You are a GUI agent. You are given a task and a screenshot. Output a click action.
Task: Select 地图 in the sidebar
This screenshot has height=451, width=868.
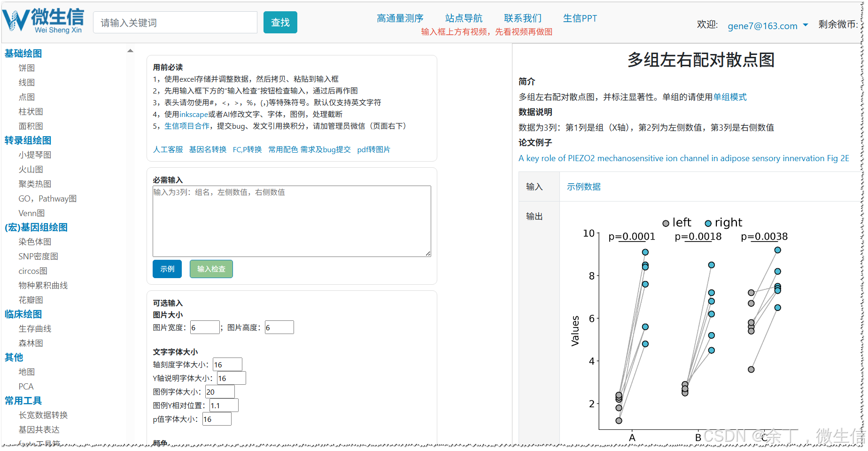(x=27, y=372)
